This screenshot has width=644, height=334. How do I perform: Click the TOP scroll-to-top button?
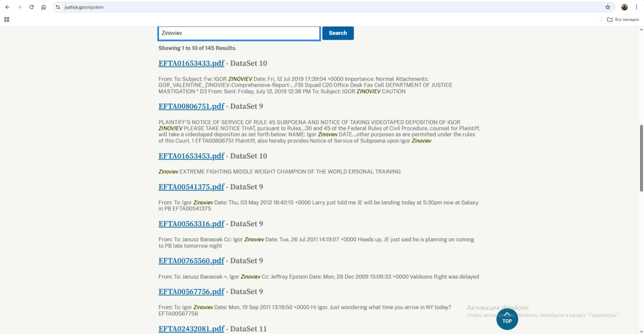pos(507,319)
